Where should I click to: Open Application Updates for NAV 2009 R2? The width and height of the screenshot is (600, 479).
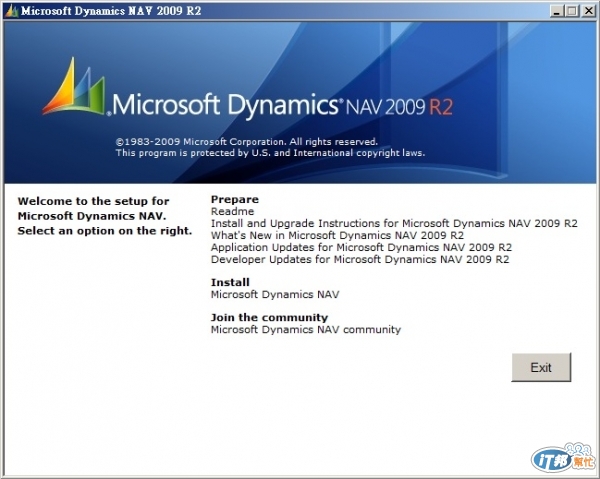[361, 248]
